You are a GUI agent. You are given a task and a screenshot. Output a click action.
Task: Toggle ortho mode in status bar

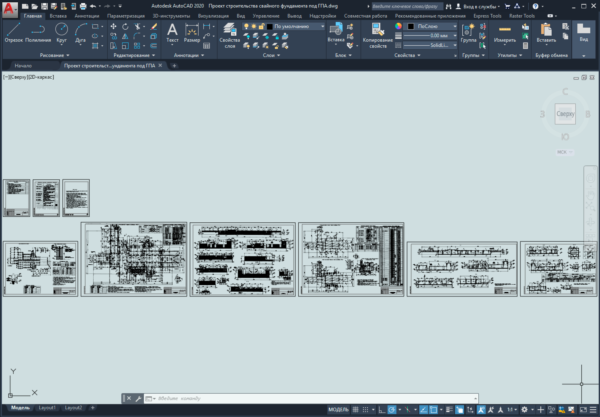click(382, 410)
